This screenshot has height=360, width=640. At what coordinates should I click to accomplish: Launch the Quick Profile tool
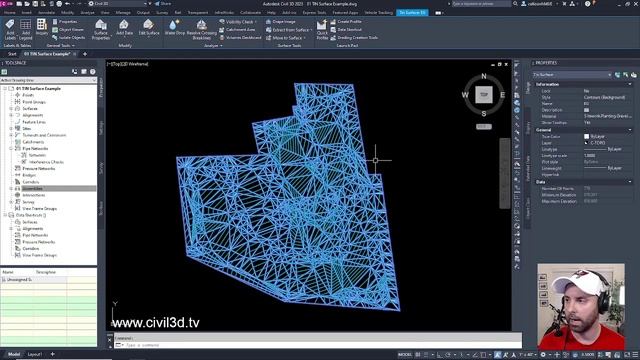tap(322, 29)
